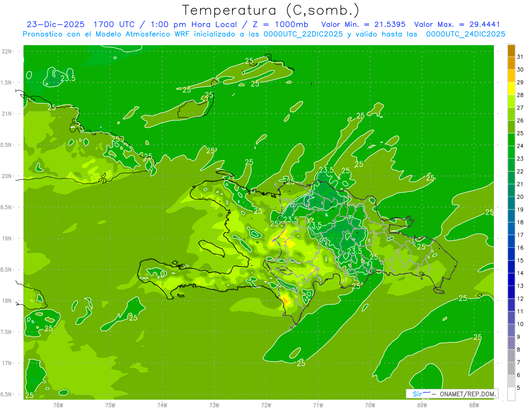This screenshot has width=532, height=411.
Task: Click the "31" colorbar scale label
Action: pos(520,57)
